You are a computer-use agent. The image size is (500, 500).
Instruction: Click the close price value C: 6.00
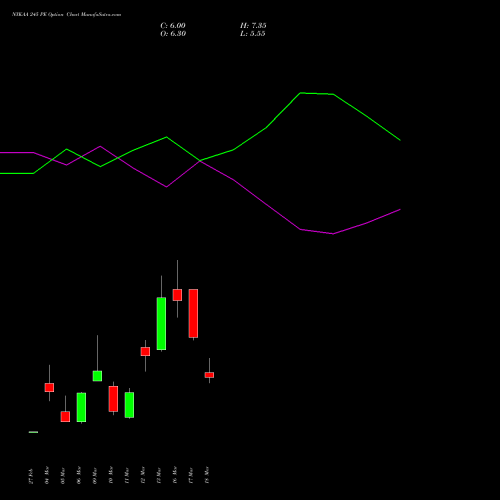click(x=173, y=26)
